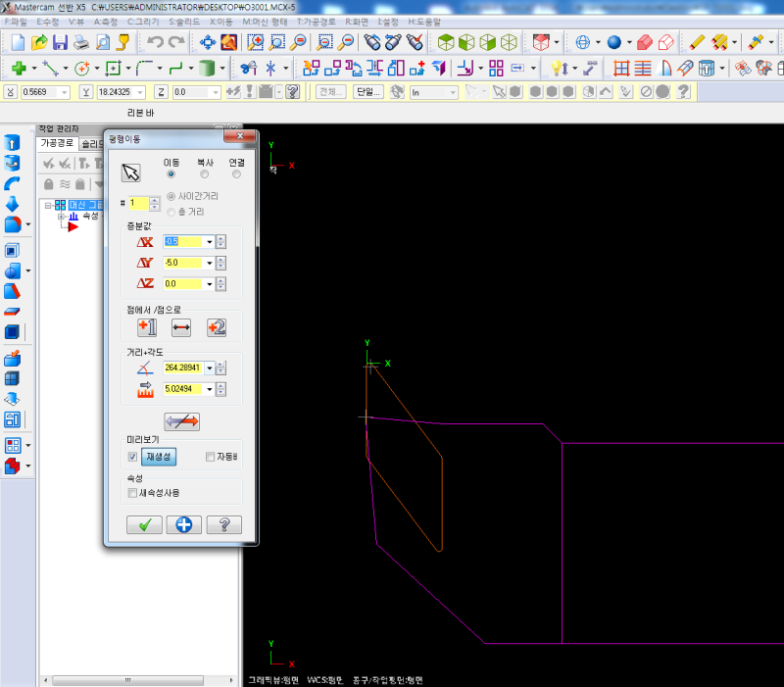
Task: Click the 재생성 regenerate button
Action: pyautogui.click(x=159, y=457)
